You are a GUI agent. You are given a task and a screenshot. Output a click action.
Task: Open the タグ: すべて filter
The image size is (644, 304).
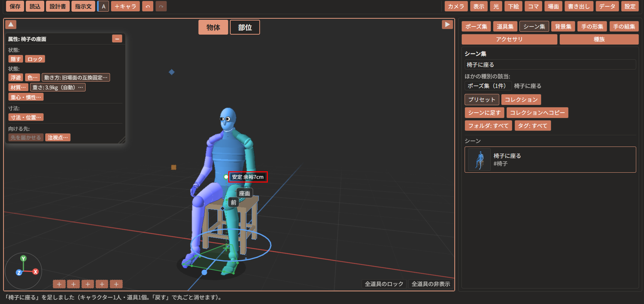pos(533,126)
